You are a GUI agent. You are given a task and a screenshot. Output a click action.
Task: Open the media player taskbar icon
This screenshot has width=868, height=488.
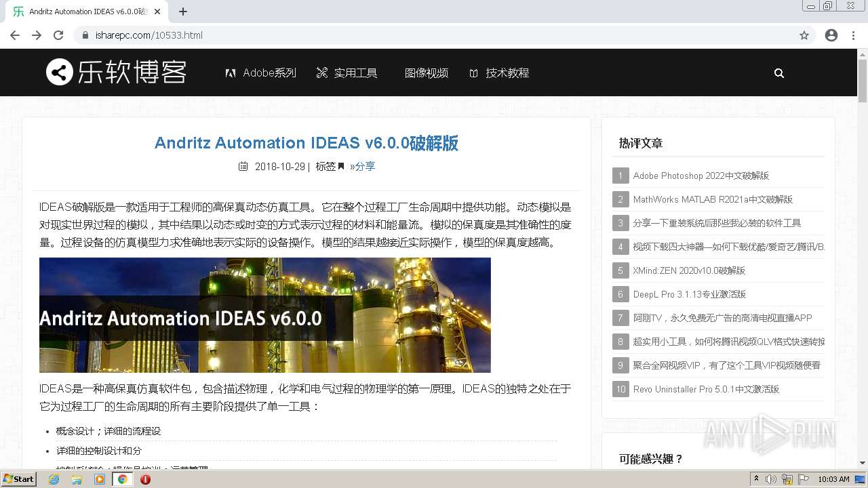click(x=100, y=479)
